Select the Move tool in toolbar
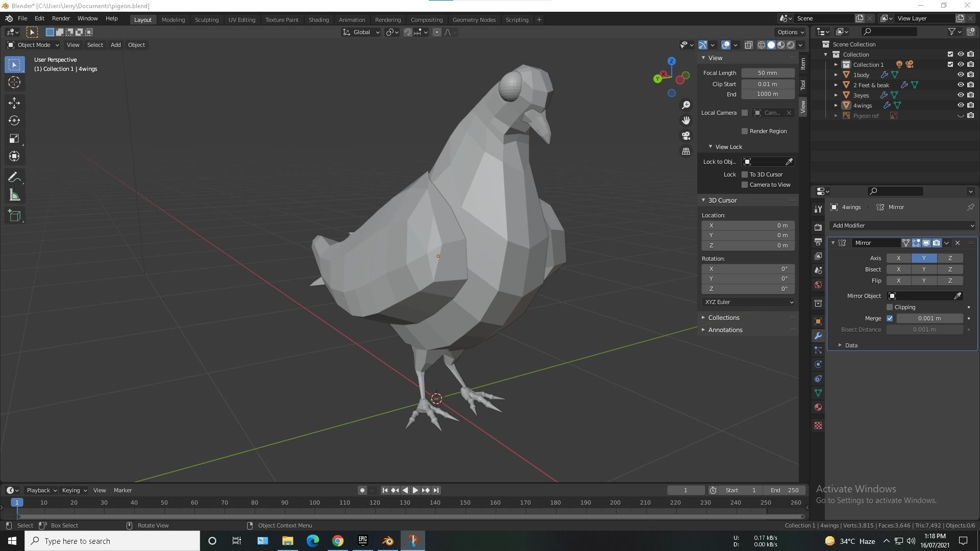This screenshot has height=551, width=980. coord(14,103)
